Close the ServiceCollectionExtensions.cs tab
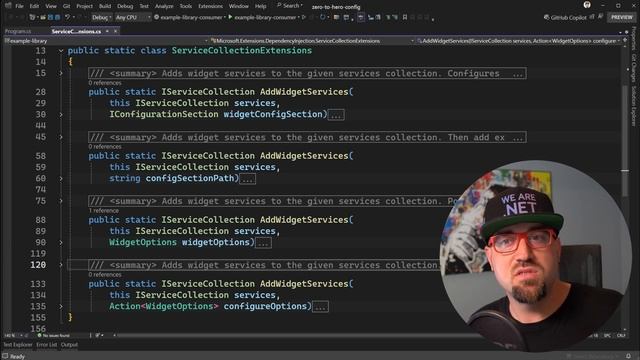Viewport: 640px width, 360px height. [116, 31]
